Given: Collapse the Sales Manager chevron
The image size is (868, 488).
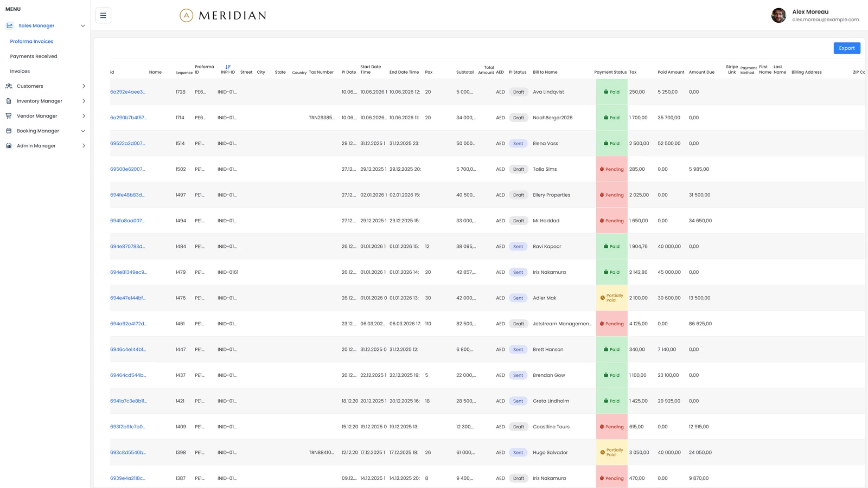Looking at the screenshot, I should [83, 25].
